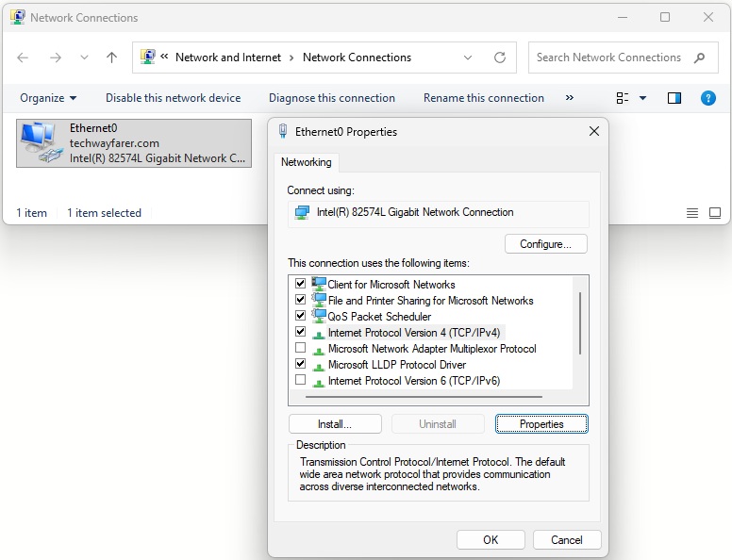732x560 pixels.
Task: Open the recent locations chevron
Action: click(x=84, y=58)
